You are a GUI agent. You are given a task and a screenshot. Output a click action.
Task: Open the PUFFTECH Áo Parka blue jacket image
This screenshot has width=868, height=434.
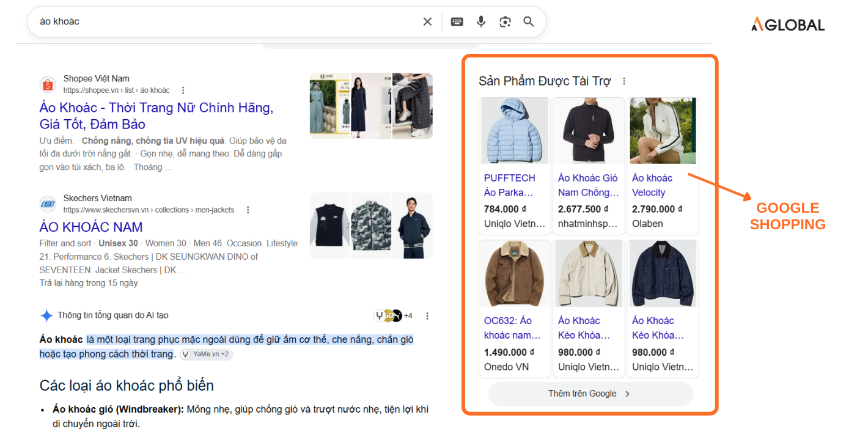click(x=515, y=131)
